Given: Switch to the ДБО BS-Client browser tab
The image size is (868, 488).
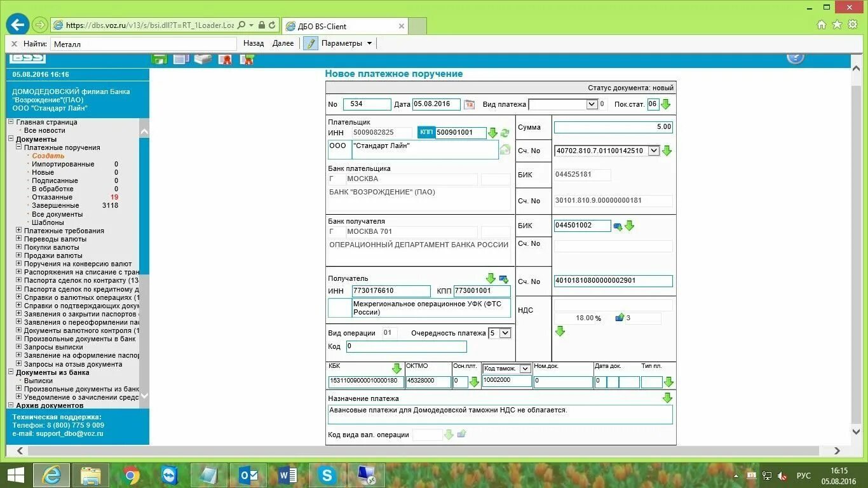Looking at the screenshot, I should click(x=344, y=26).
